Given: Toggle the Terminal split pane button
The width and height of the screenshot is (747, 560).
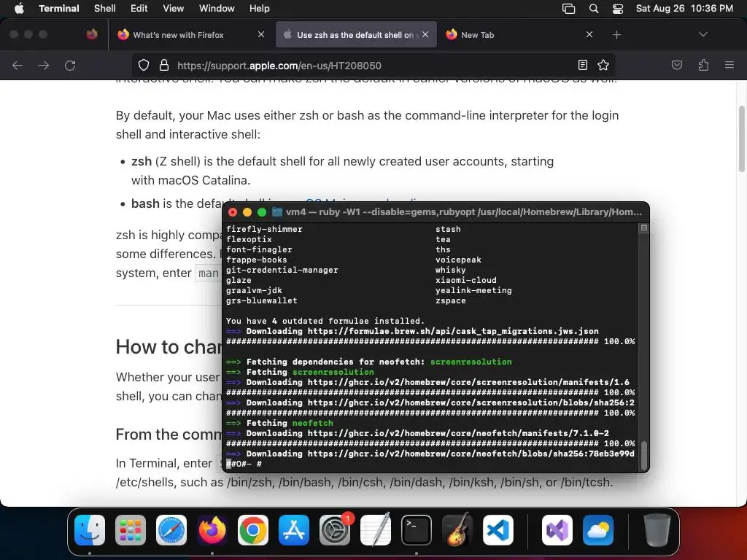Looking at the screenshot, I should 643,228.
